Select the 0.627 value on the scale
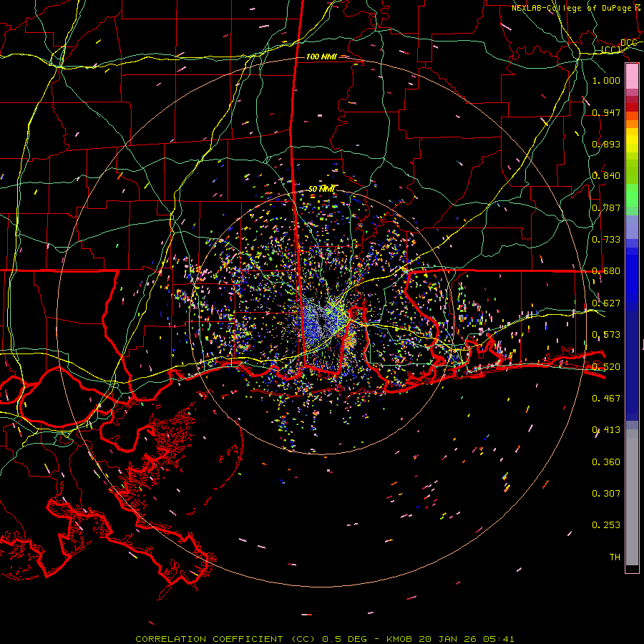Image resolution: width=644 pixels, height=644 pixels. (606, 303)
